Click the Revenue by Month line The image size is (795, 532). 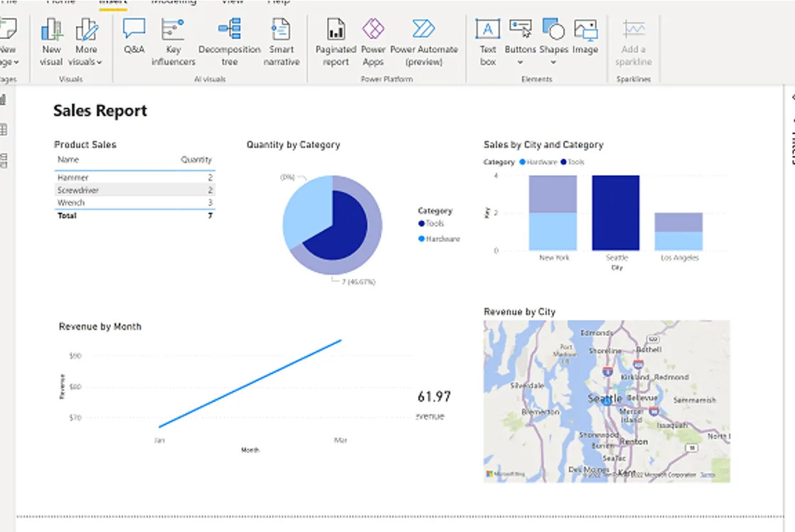pos(250,383)
